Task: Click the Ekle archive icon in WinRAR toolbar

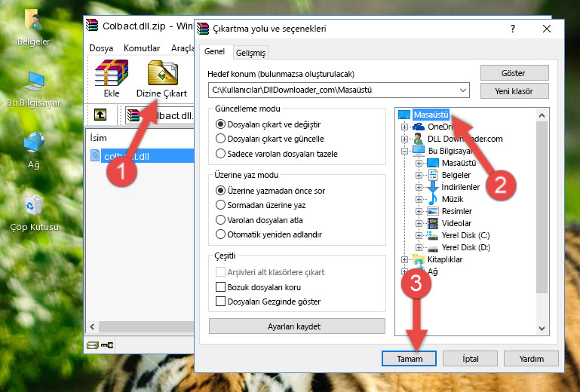Action: pyautogui.click(x=112, y=73)
